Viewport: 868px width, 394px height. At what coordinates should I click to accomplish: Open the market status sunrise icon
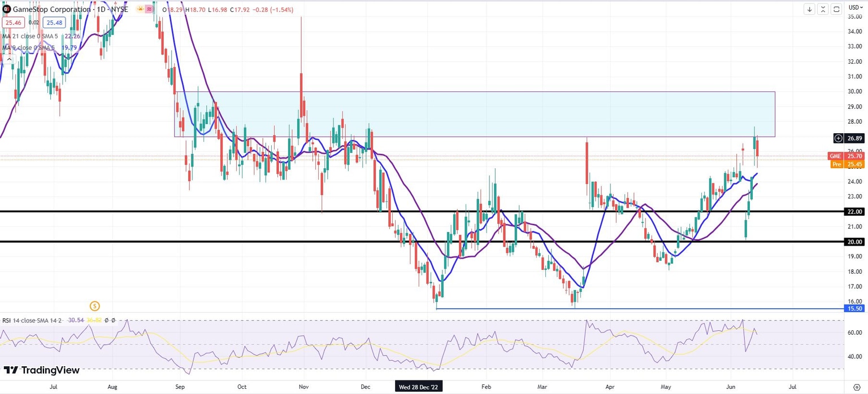[141, 9]
